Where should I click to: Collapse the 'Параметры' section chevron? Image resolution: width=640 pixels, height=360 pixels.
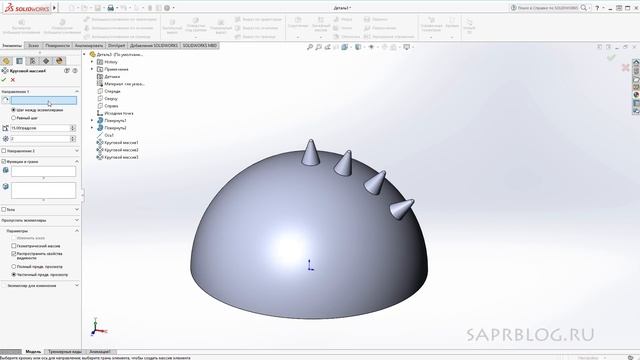point(77,231)
